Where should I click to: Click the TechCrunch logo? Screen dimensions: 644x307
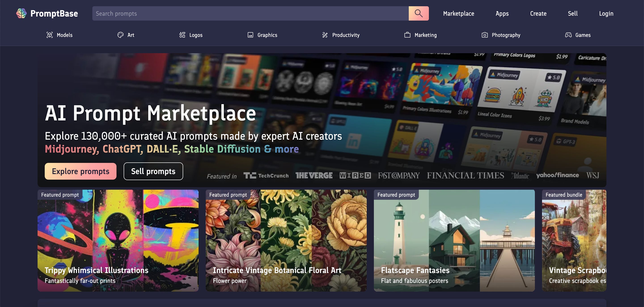point(266,176)
